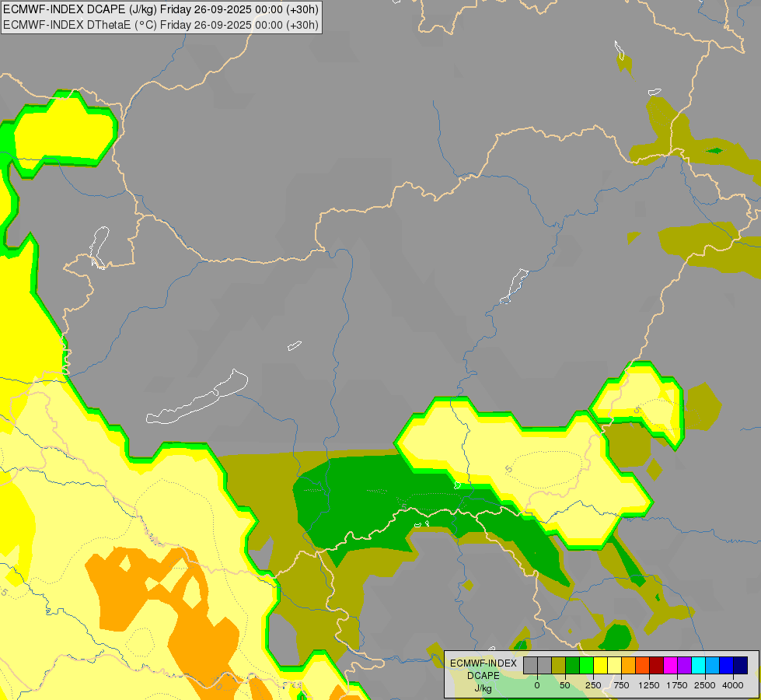Click the orange legend swatch
The height and width of the screenshot is (700, 761).
pos(629,665)
